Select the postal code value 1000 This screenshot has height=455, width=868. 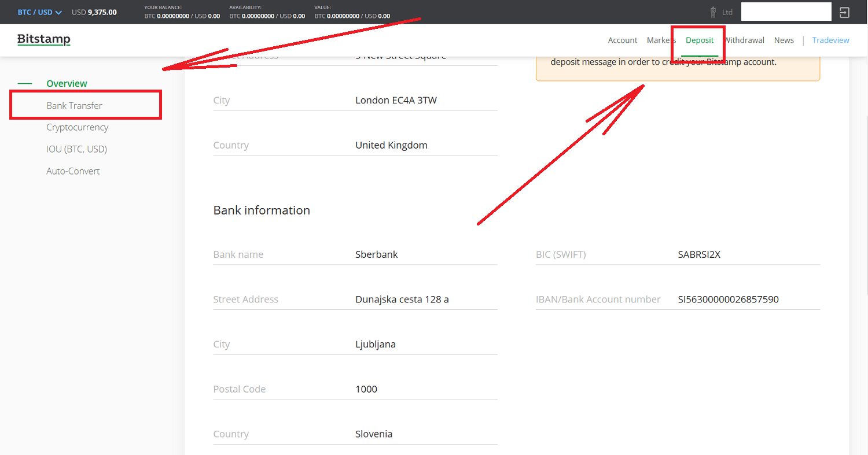pos(366,389)
